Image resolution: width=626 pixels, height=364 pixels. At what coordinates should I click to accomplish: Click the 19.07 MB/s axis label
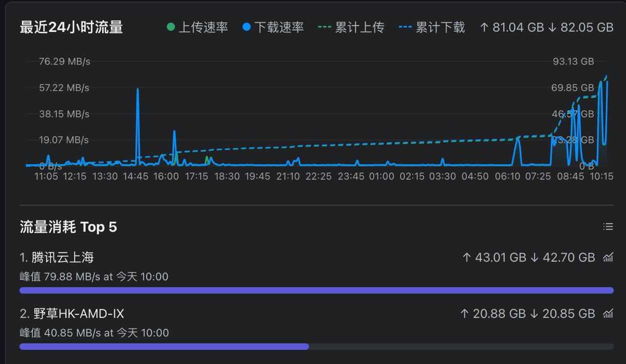[x=64, y=140]
